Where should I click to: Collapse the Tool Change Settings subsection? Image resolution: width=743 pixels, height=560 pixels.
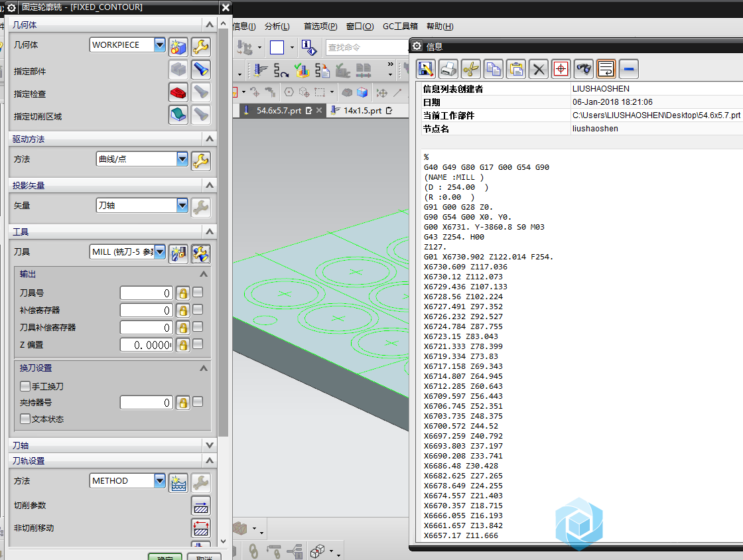[204, 368]
